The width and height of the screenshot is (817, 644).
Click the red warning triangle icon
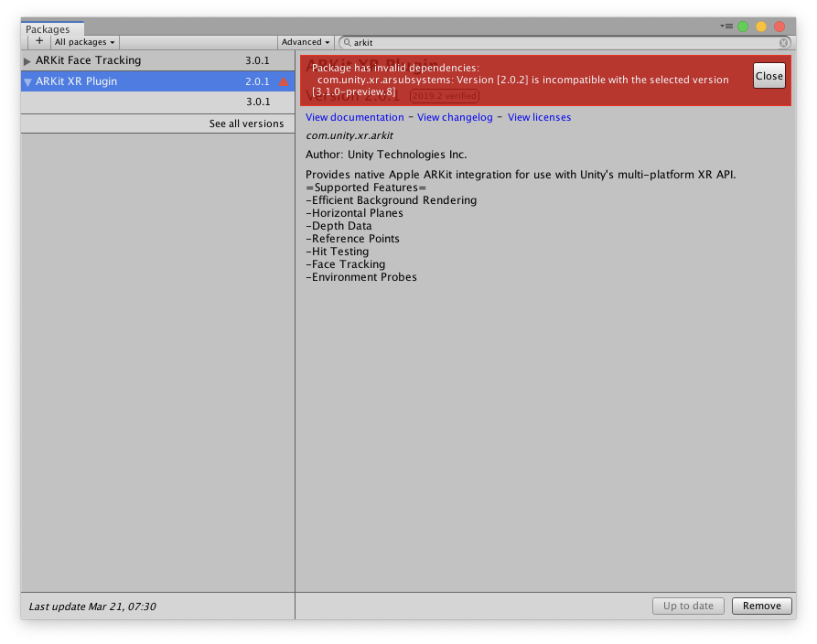coord(284,81)
